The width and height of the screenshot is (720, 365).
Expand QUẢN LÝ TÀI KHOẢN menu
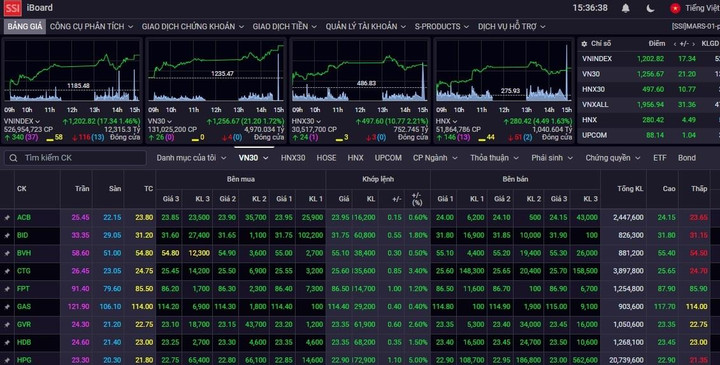[x=366, y=27]
